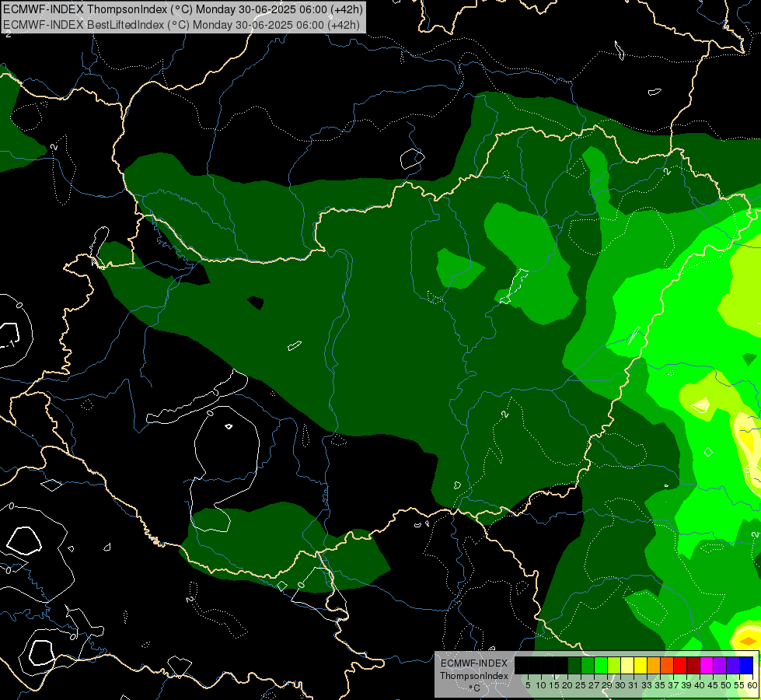Screen dimensions: 761x700
Task: Click the legend tick value 55
Action: coord(740,685)
